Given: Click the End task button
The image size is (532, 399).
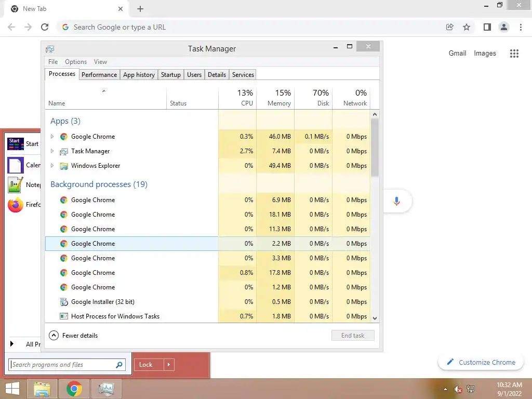Looking at the screenshot, I should pos(353,336).
